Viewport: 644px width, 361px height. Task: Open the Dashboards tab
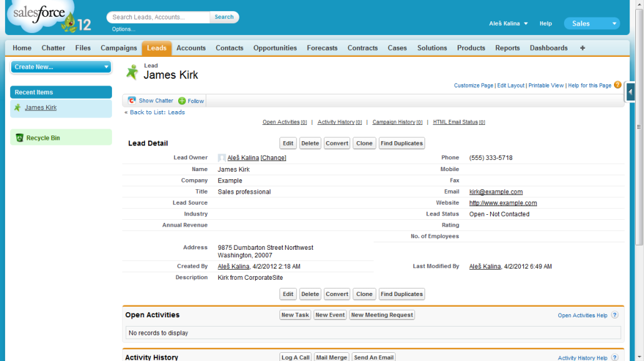[x=548, y=48]
